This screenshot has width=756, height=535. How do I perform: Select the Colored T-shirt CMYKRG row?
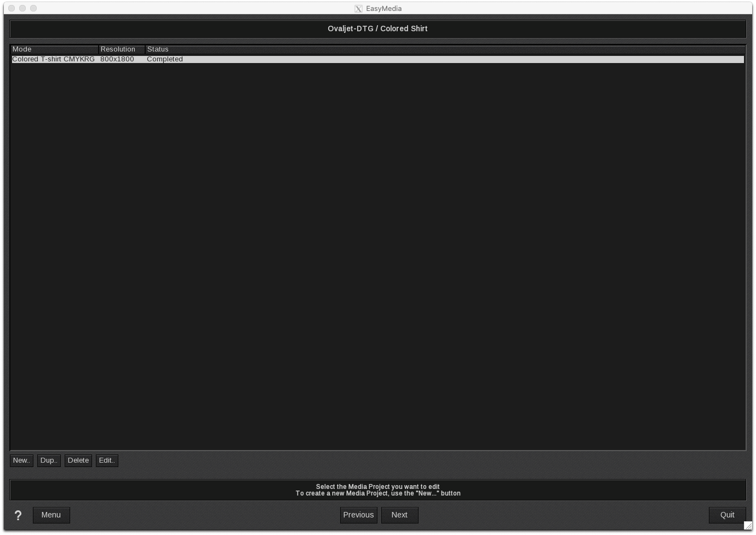click(53, 59)
